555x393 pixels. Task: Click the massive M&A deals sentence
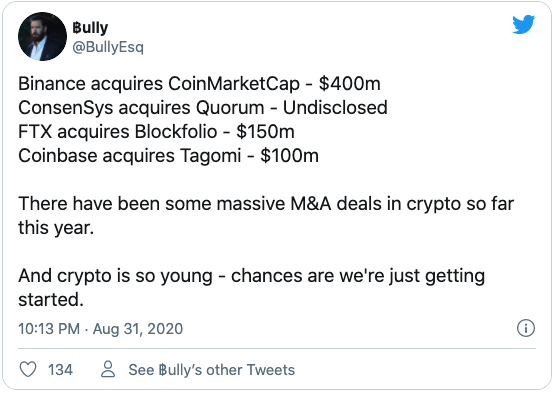pos(266,204)
